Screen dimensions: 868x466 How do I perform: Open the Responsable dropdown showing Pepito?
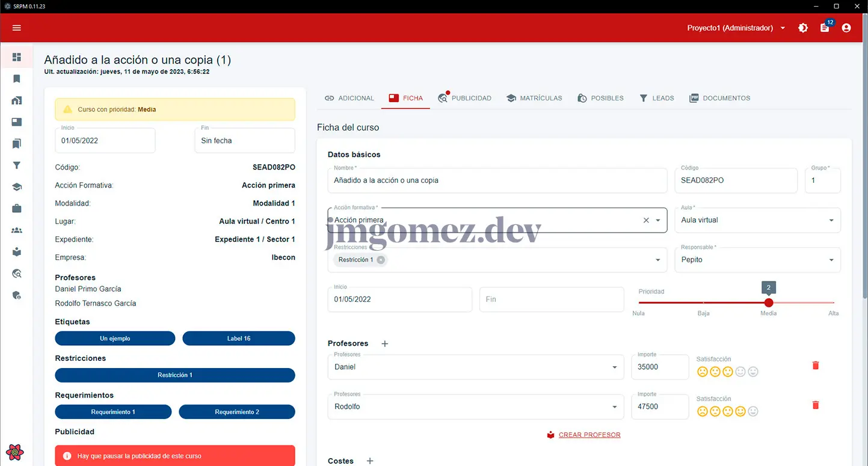831,260
